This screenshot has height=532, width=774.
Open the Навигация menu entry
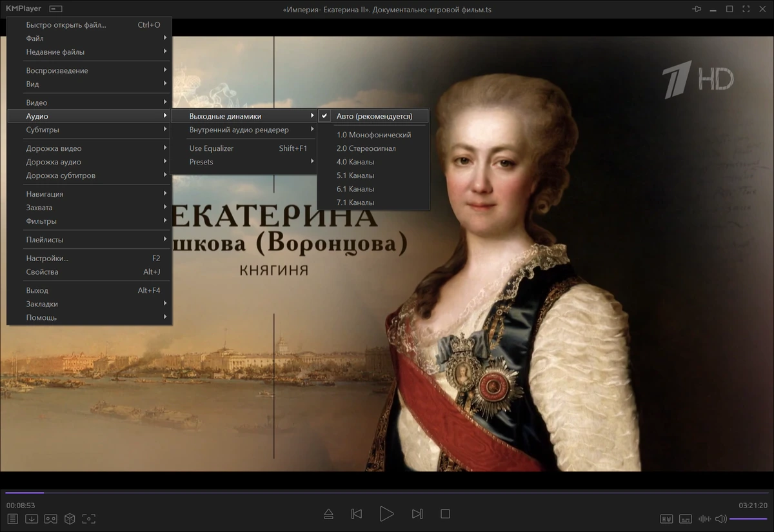(x=89, y=194)
